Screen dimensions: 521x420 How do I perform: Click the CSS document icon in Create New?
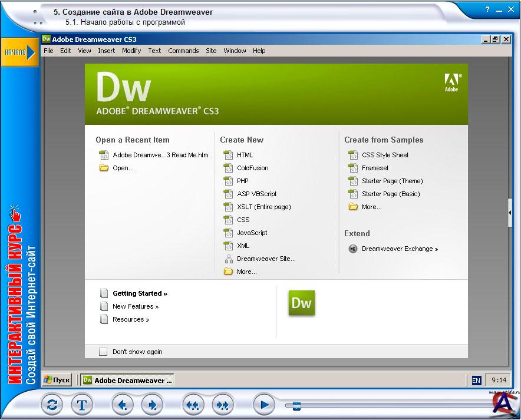click(228, 220)
